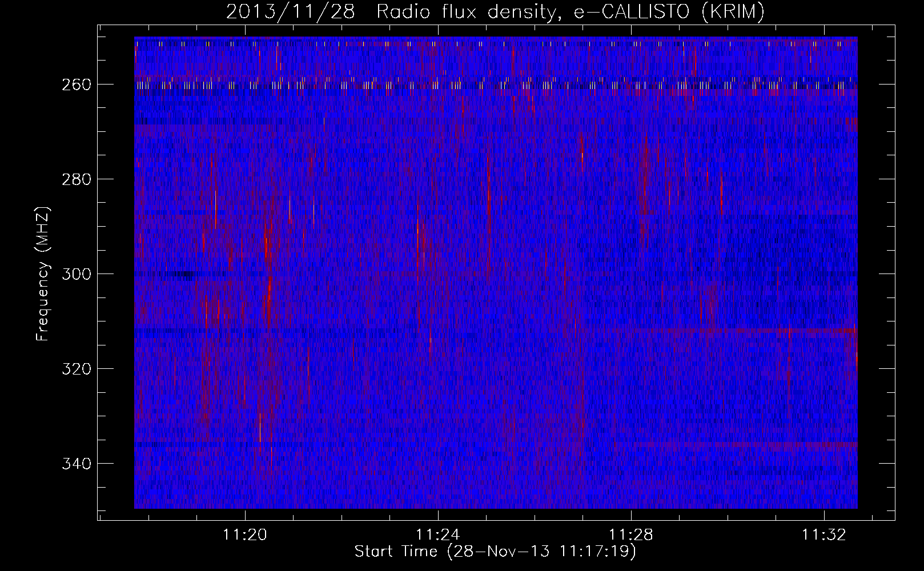Image resolution: width=924 pixels, height=571 pixels.
Task: Click the 11:24 time tick label
Action: pos(438,534)
